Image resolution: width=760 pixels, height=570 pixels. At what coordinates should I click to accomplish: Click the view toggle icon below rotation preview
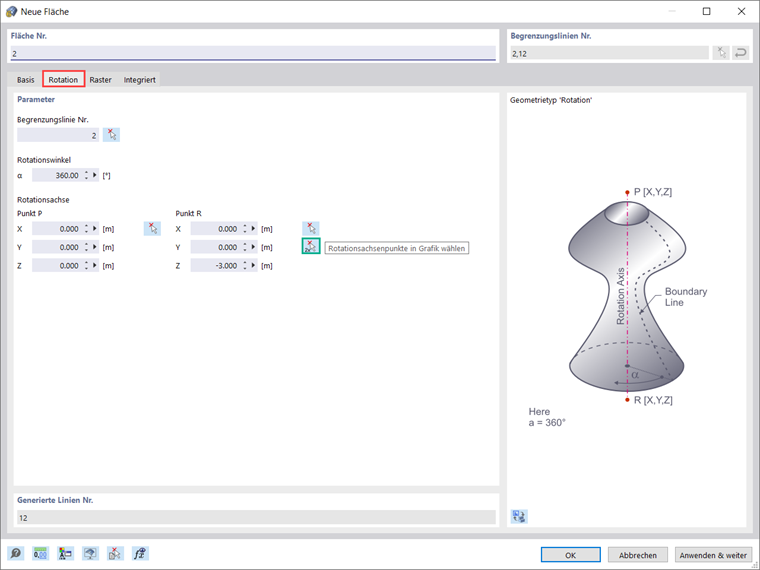pos(519,516)
